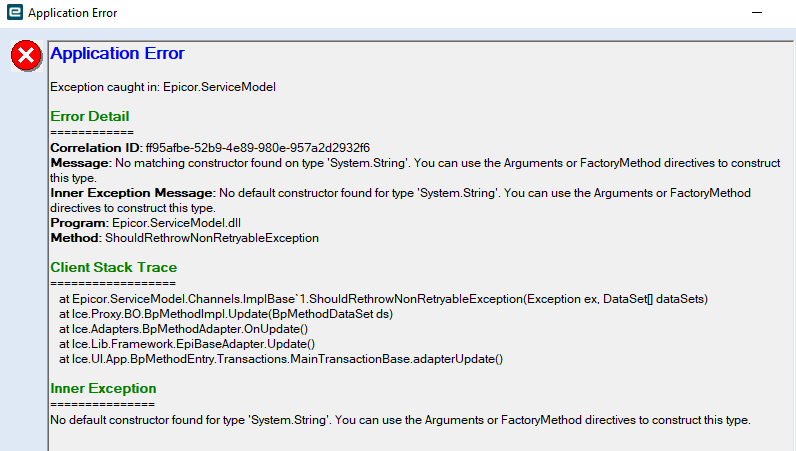
Task: Click the Application Error title bar text
Action: click(73, 13)
